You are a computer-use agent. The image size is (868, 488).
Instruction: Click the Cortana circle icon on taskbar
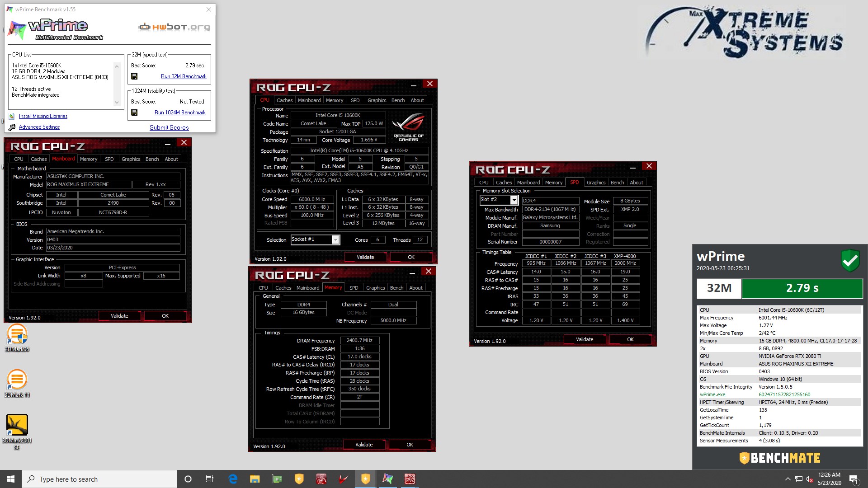click(188, 479)
